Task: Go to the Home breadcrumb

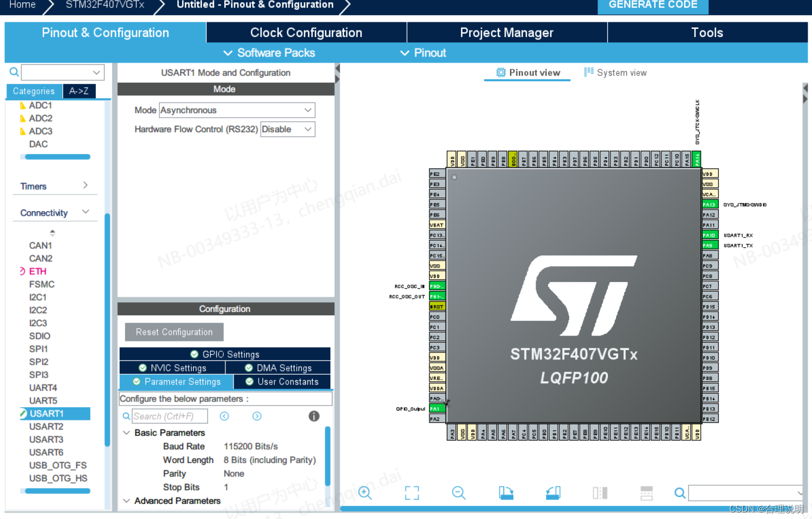Action: 22,5
